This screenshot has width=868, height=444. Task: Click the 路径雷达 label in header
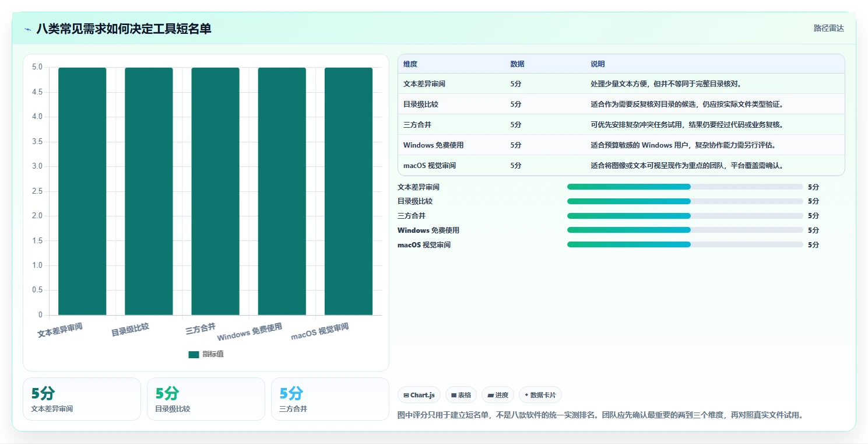(828, 28)
